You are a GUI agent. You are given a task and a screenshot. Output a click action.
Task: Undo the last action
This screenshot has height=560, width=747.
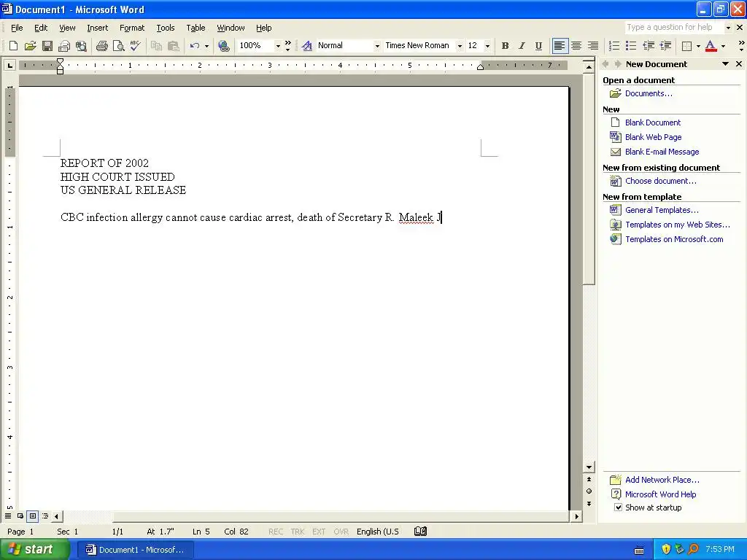pos(194,46)
